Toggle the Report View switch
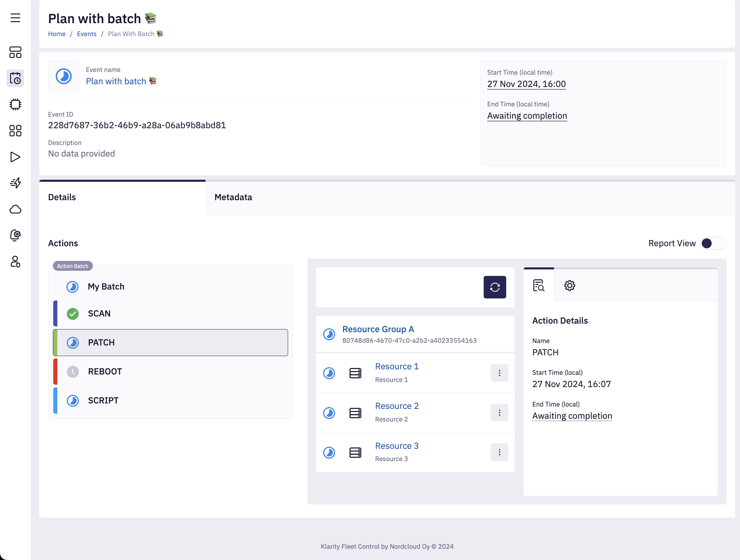This screenshot has width=740, height=560. 713,243
